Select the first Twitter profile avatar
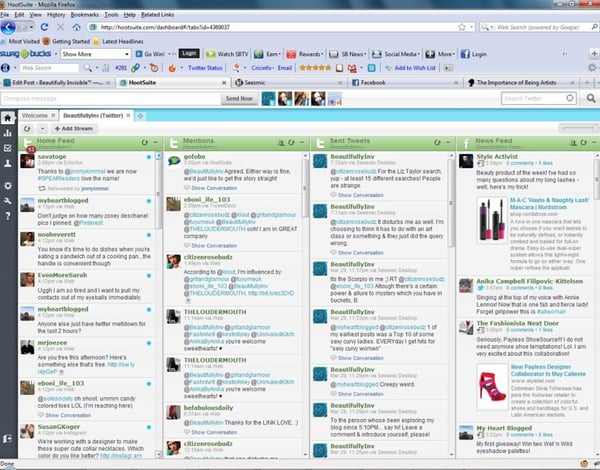Image resolution: width=600 pixels, height=470 pixels. [268, 99]
